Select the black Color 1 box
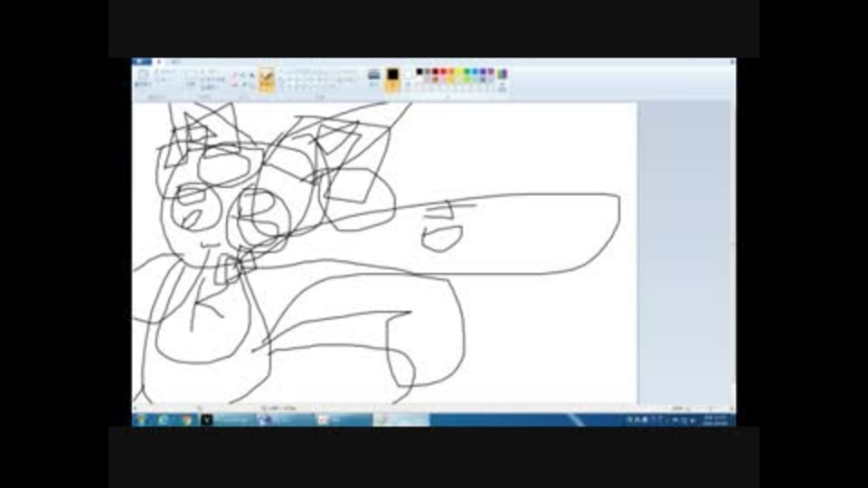The height and width of the screenshot is (488, 868). click(x=392, y=79)
